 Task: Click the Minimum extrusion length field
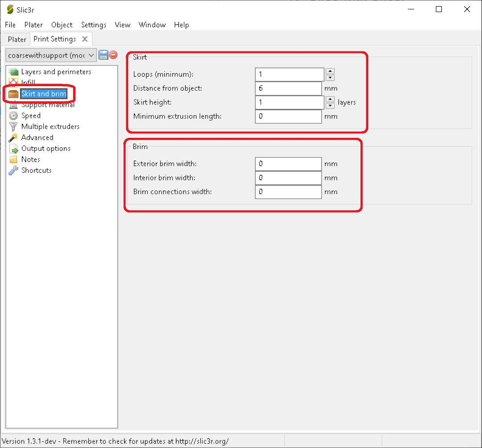288,116
